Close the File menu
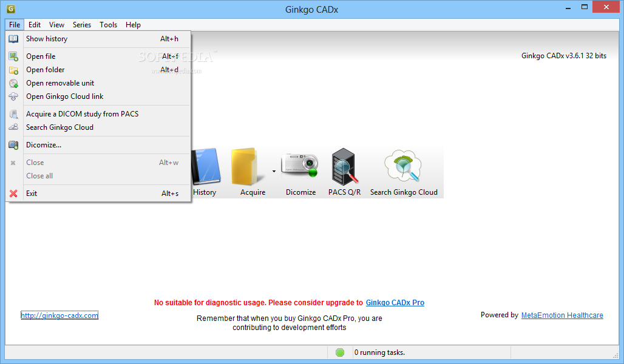This screenshot has width=624, height=364. (x=15, y=25)
